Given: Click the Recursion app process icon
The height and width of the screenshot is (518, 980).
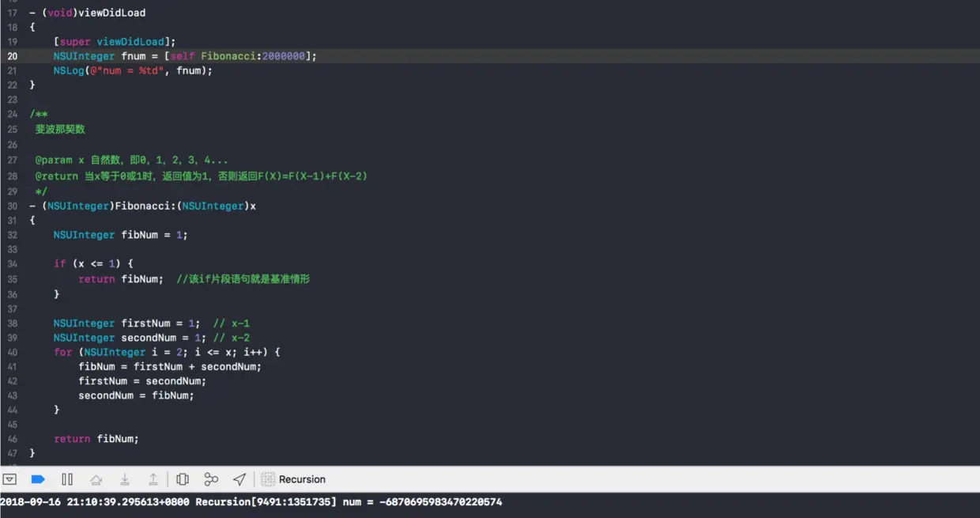Looking at the screenshot, I should 268,479.
